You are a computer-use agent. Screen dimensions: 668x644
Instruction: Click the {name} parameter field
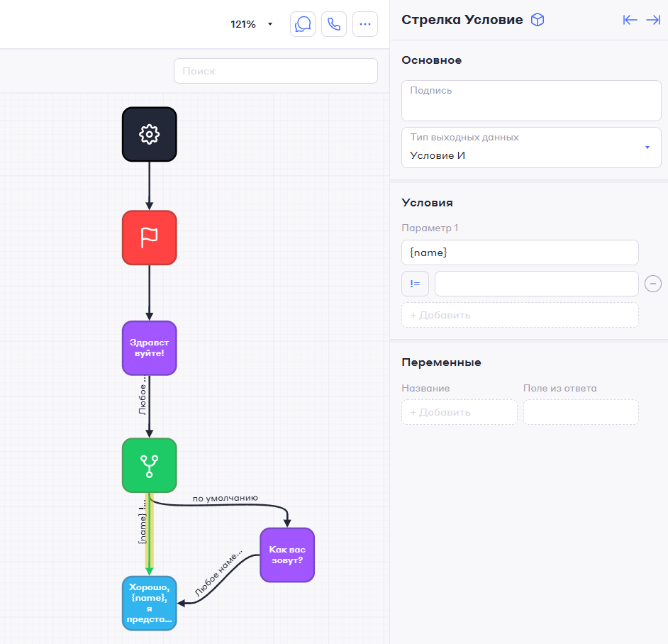click(x=520, y=252)
